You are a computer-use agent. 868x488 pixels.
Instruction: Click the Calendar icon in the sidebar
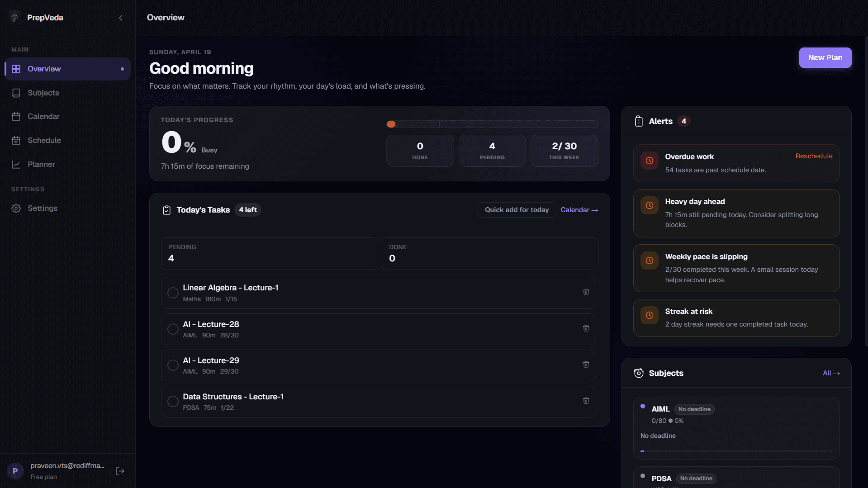coord(16,117)
